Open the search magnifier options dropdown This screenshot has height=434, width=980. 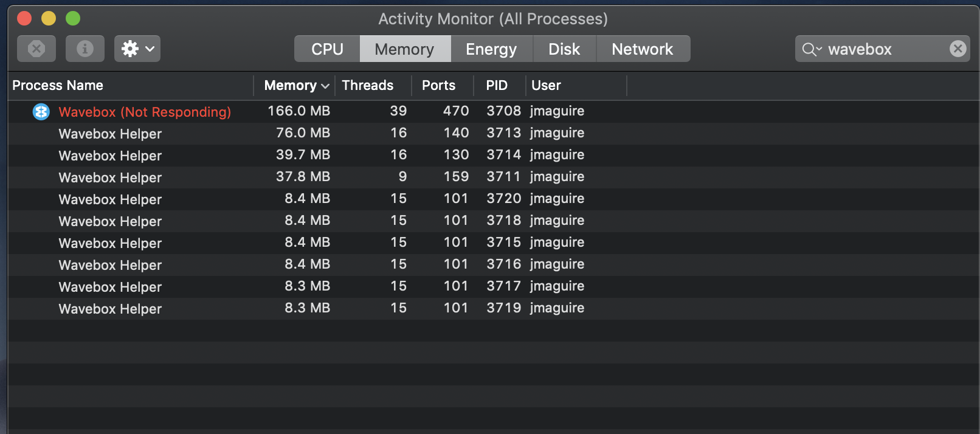tap(812, 49)
